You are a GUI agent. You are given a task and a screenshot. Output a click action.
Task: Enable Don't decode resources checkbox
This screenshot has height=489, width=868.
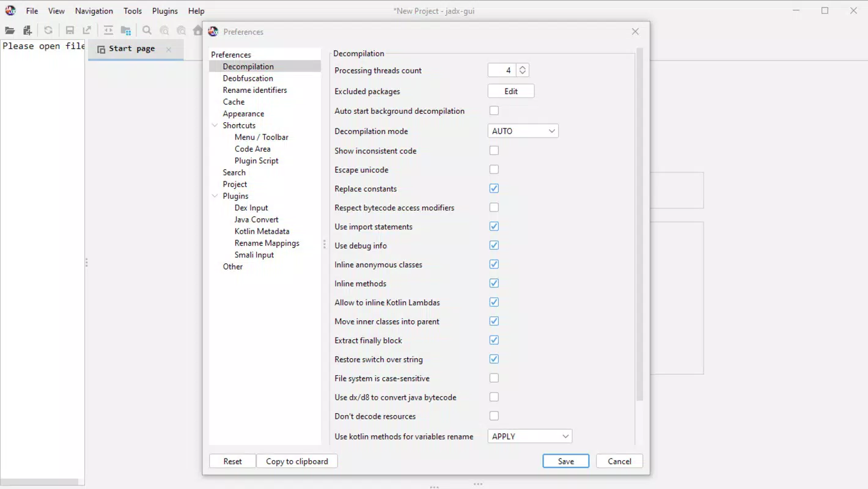click(494, 416)
